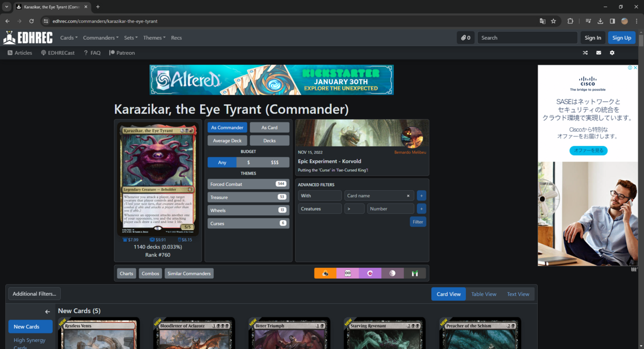Click the Sign In button
The image size is (644, 349).
pyautogui.click(x=593, y=38)
